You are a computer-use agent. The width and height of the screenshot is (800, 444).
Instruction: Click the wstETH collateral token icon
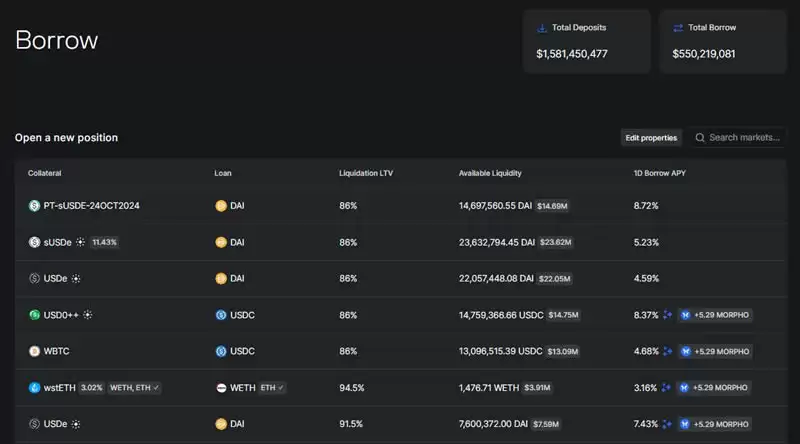click(34, 387)
